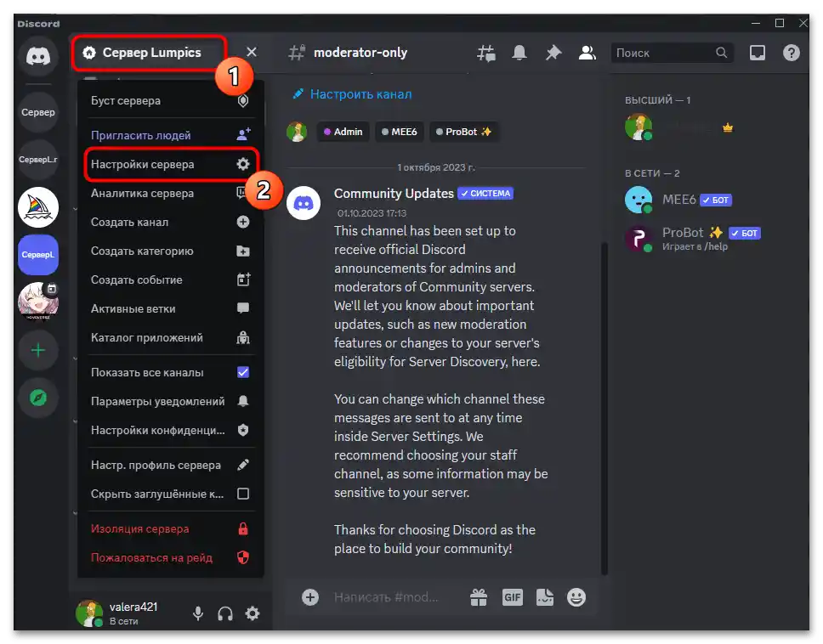Click the 'moderator-only' channel title
The height and width of the screenshot is (644, 823).
[360, 53]
